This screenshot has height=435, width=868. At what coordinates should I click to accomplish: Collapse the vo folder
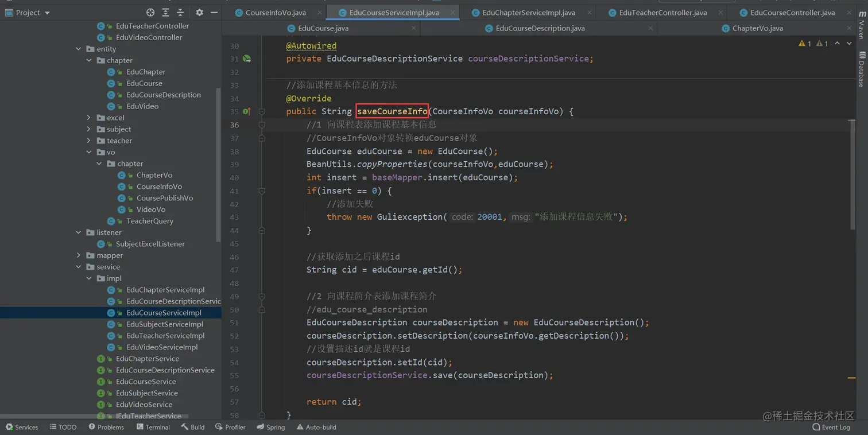point(89,152)
